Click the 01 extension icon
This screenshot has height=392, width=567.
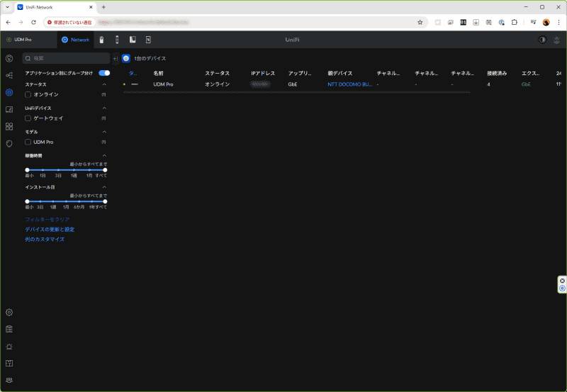pyautogui.click(x=464, y=23)
